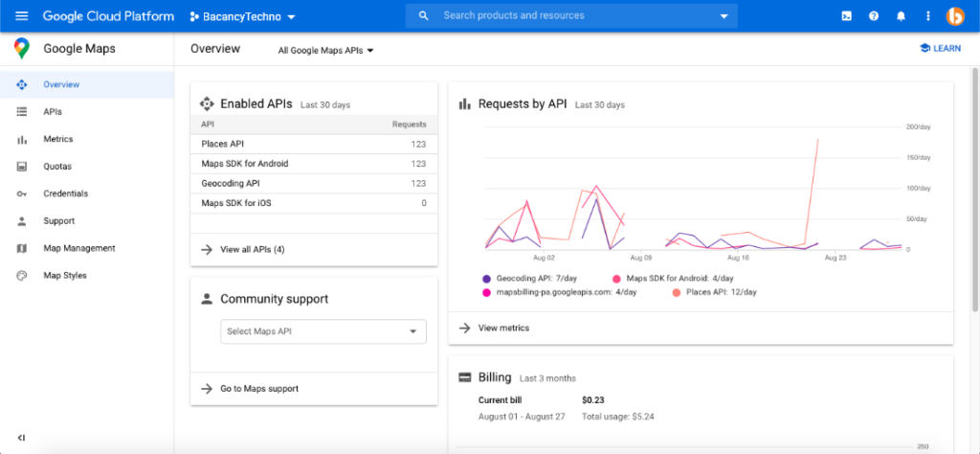Viewport: 980px width, 454px height.
Task: Click the Google Maps pin logo
Action: pyautogui.click(x=22, y=49)
